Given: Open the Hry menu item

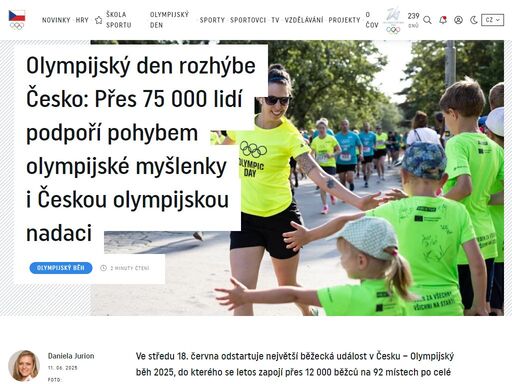Looking at the screenshot, I should click(82, 20).
